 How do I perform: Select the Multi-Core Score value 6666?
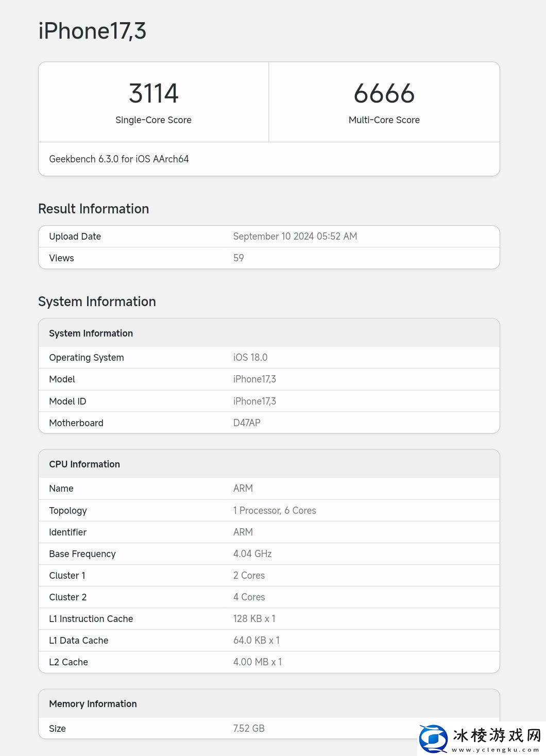(x=384, y=93)
